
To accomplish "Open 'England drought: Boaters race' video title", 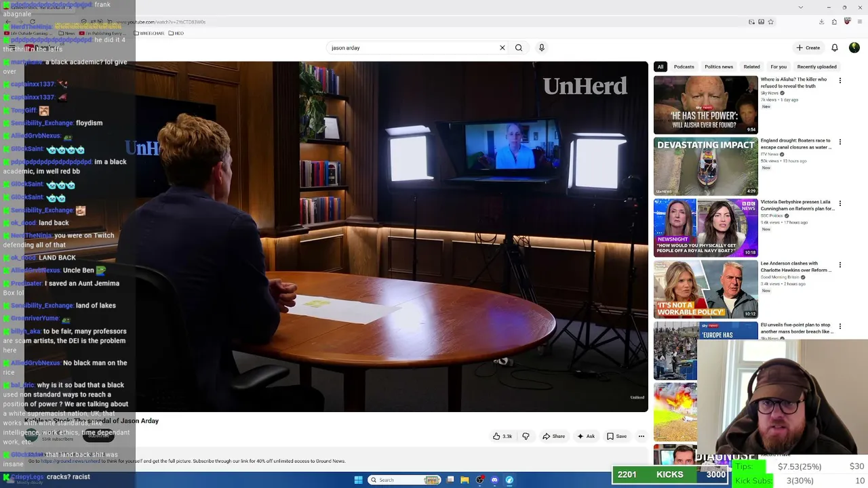I will 795,144.
